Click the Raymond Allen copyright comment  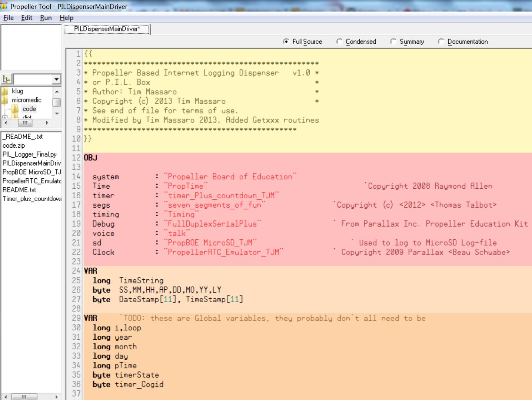click(429, 186)
